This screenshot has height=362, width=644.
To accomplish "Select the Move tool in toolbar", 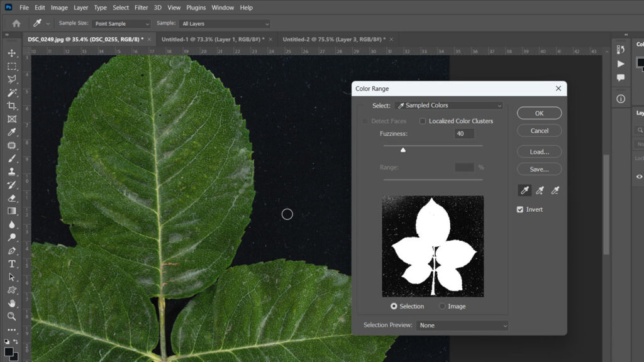I will coord(11,53).
